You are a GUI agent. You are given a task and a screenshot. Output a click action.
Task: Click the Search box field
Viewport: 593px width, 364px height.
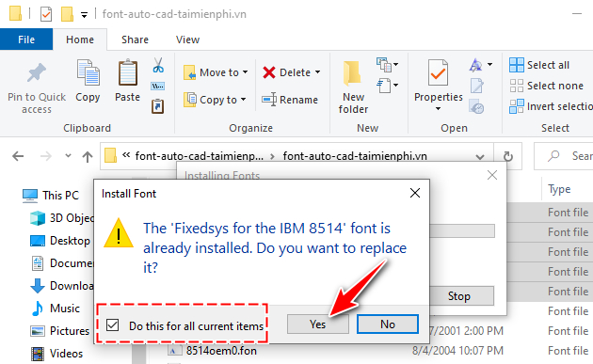click(x=564, y=156)
